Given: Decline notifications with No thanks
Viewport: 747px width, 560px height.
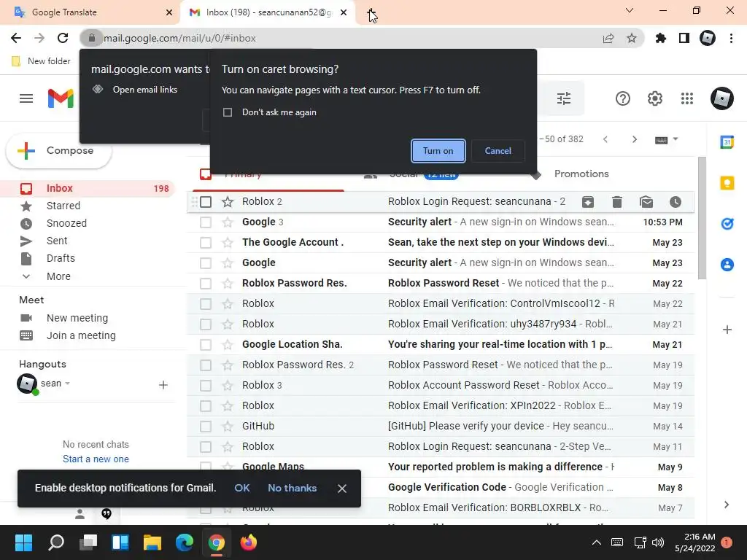Looking at the screenshot, I should (x=292, y=488).
